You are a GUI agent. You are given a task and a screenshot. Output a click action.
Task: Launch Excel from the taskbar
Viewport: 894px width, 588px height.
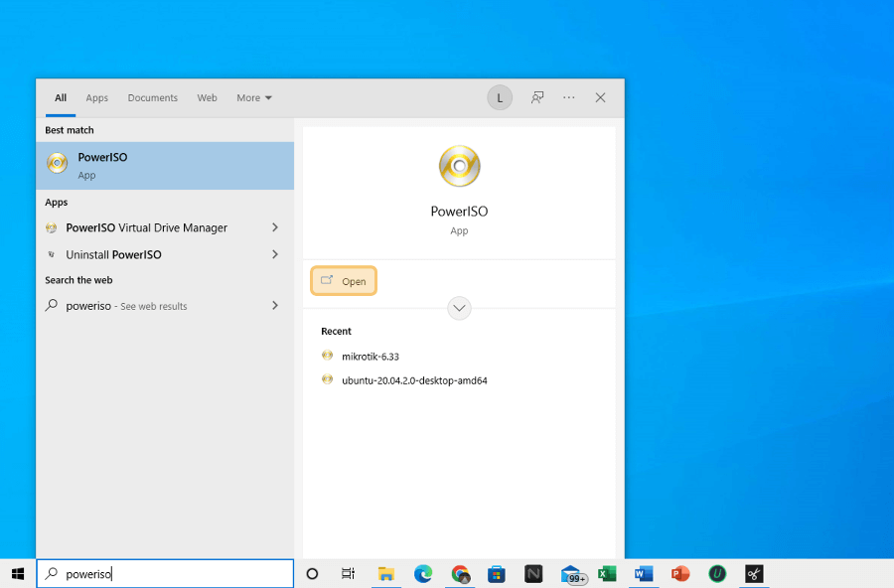607,574
